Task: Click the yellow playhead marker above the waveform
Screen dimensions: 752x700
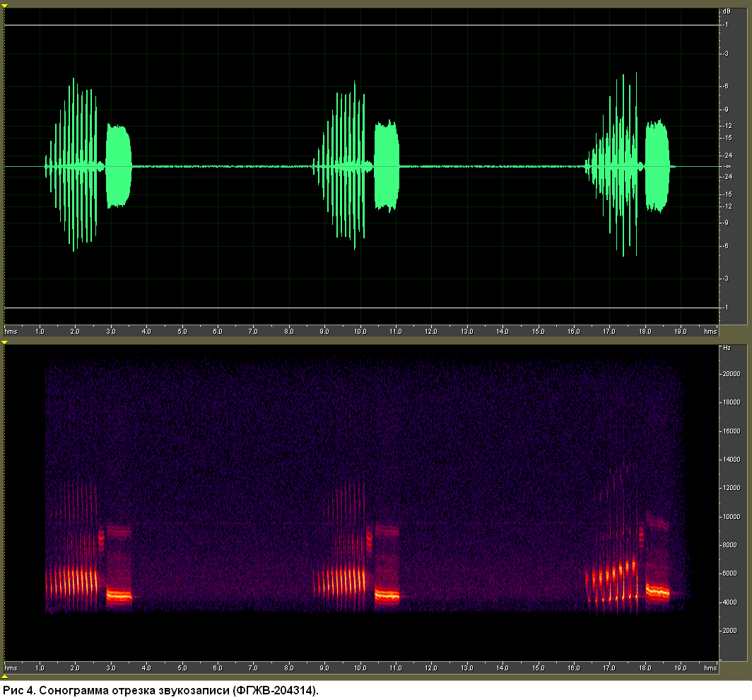Action: click(x=4, y=6)
